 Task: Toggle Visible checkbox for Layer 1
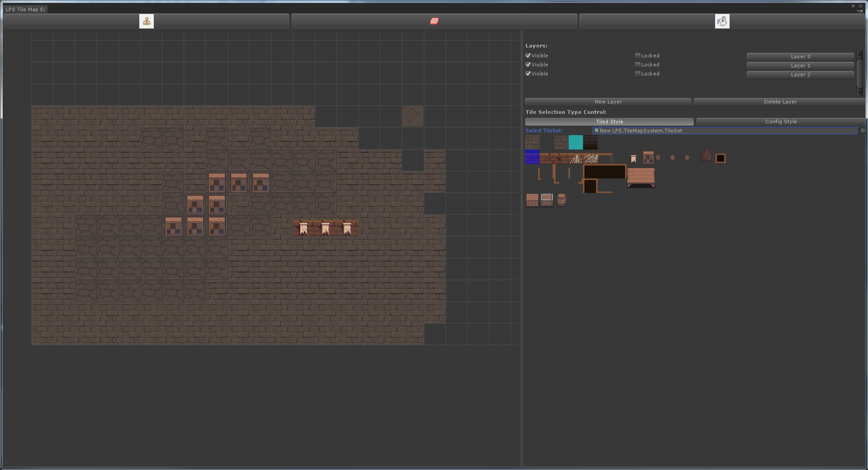pyautogui.click(x=528, y=65)
